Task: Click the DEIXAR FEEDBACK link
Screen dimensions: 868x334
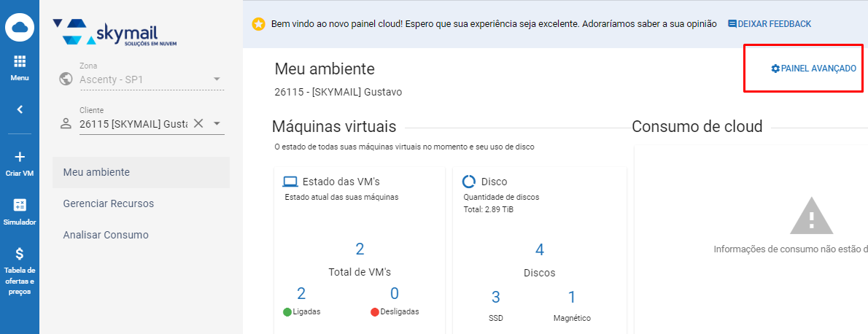Action: (x=770, y=24)
